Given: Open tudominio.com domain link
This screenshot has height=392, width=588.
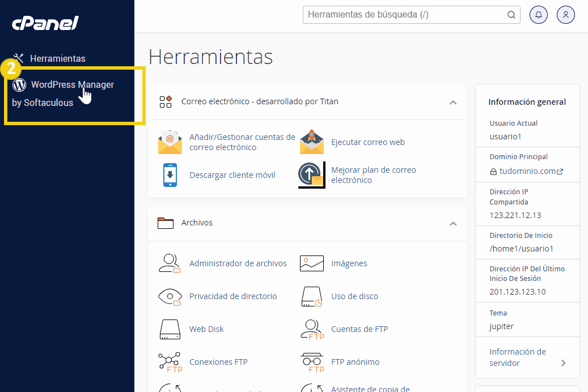Looking at the screenshot, I should 527,171.
